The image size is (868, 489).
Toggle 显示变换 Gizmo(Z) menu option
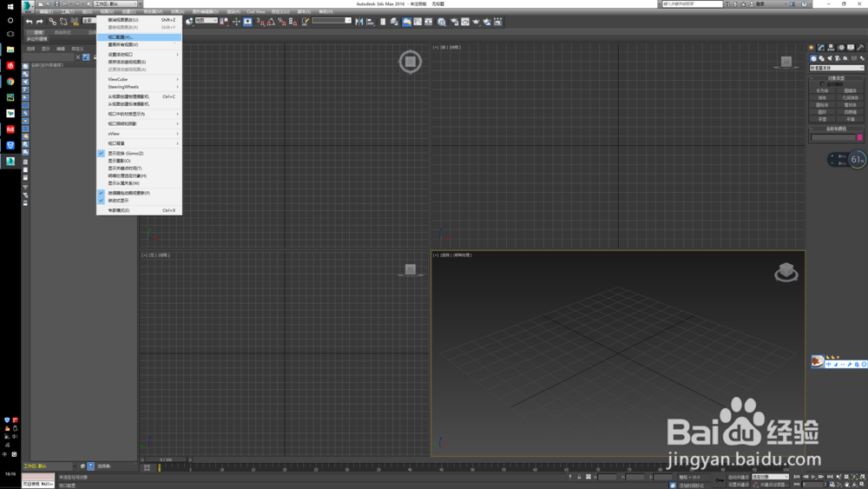[x=139, y=154]
